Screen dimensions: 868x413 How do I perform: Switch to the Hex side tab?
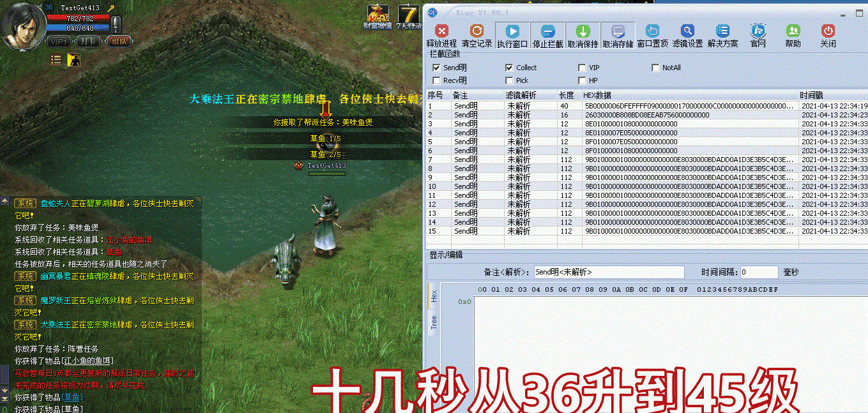[433, 296]
